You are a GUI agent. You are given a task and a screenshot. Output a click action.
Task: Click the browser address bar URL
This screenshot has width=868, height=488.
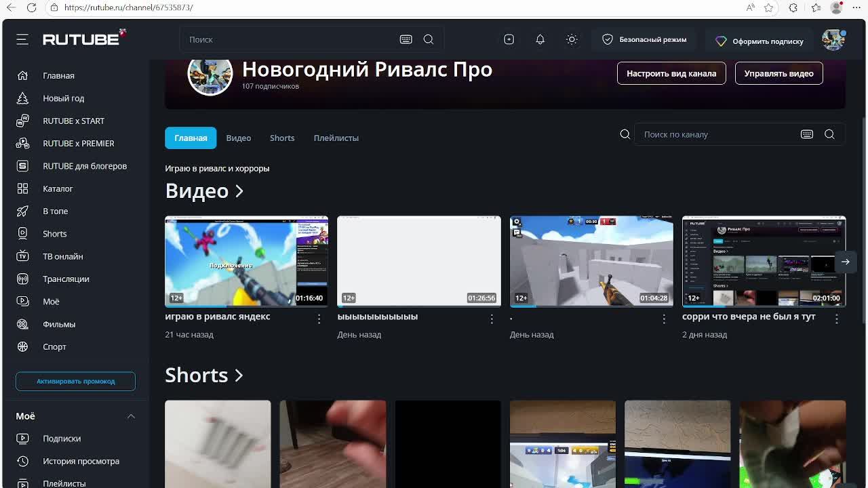[129, 7]
